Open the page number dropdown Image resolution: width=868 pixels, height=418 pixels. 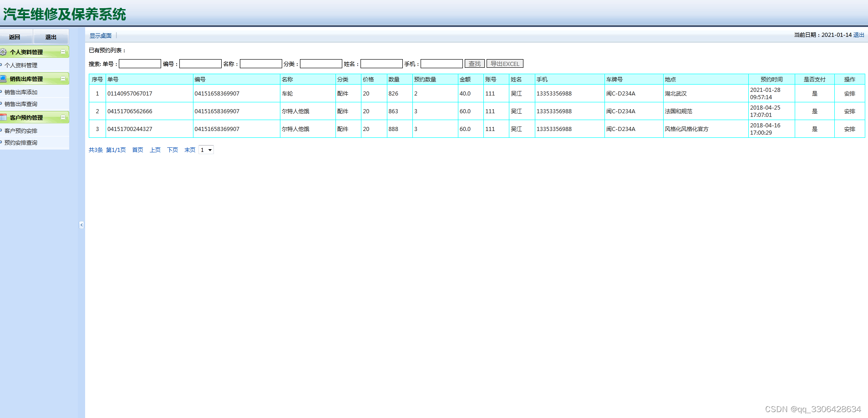(x=206, y=150)
